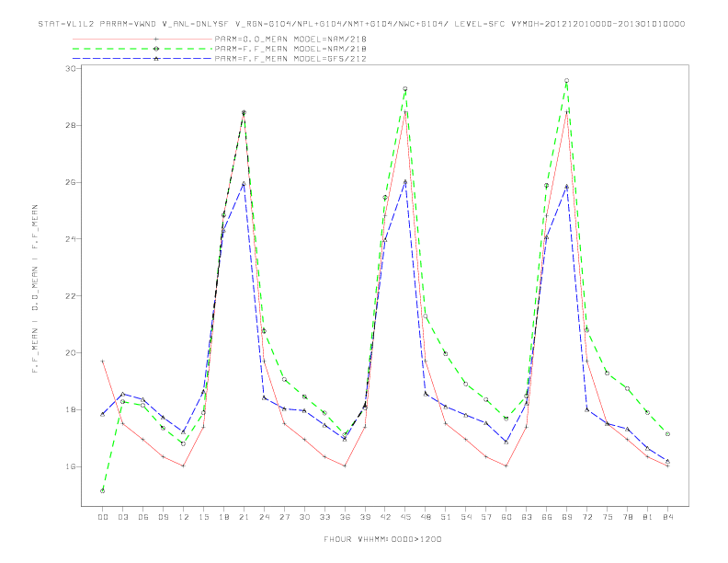Select legend label PARM=F.F_MEAN MODEL=NAM/218

[290, 49]
